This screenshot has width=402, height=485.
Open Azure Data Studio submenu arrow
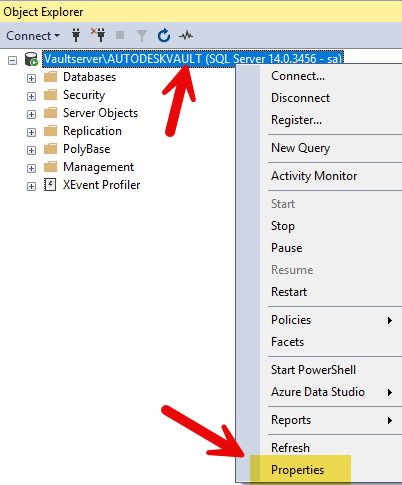pyautogui.click(x=390, y=393)
